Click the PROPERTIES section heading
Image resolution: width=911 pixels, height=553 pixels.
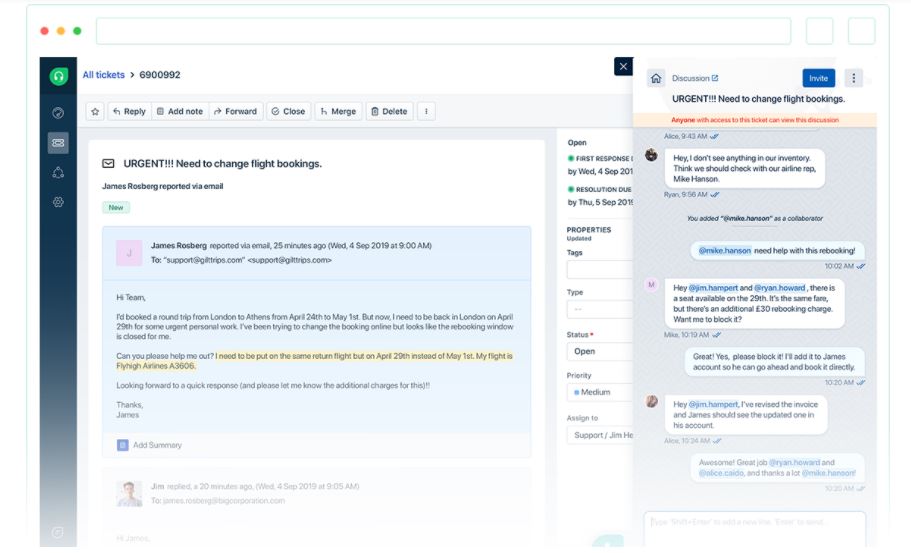click(x=589, y=230)
